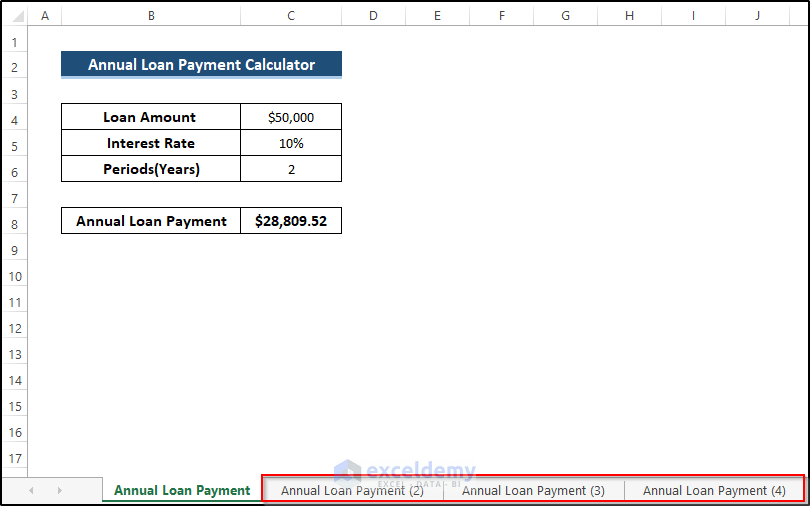Select the $50,000 loan amount cell

291,117
